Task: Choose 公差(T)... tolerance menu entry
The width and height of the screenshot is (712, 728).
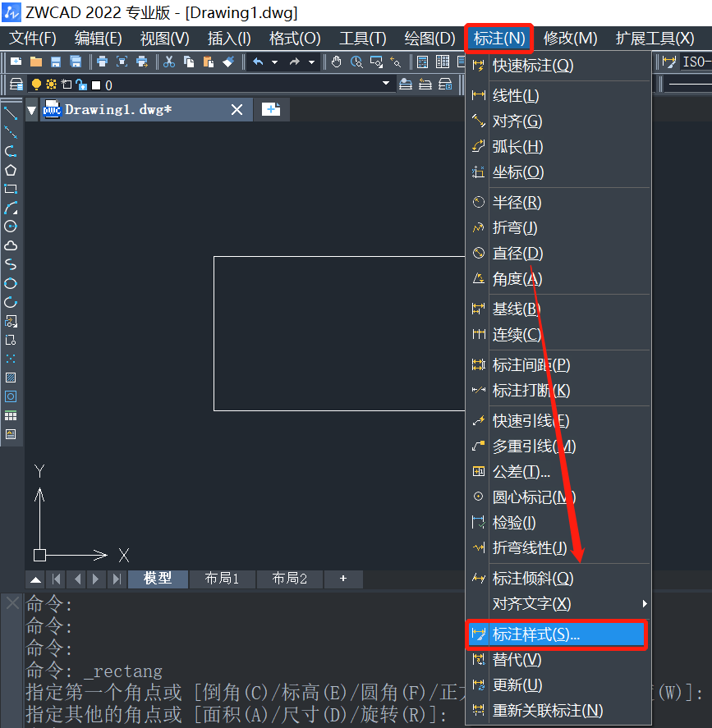Action: click(558, 472)
